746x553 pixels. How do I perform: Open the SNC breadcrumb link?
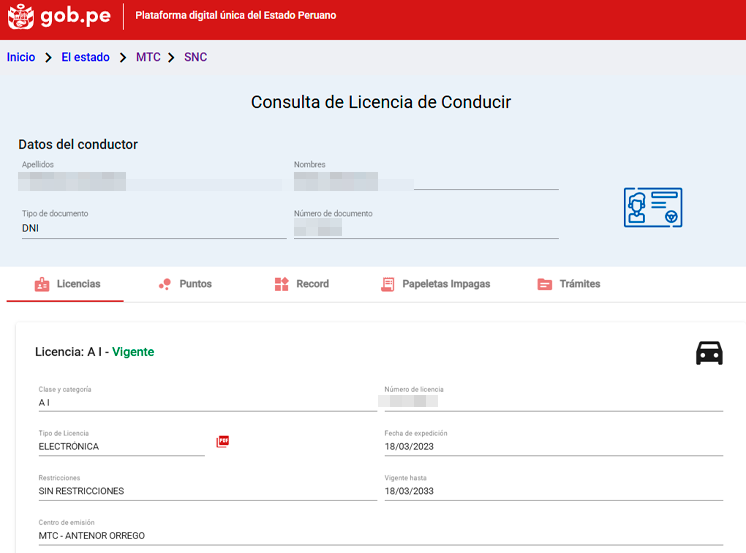196,57
